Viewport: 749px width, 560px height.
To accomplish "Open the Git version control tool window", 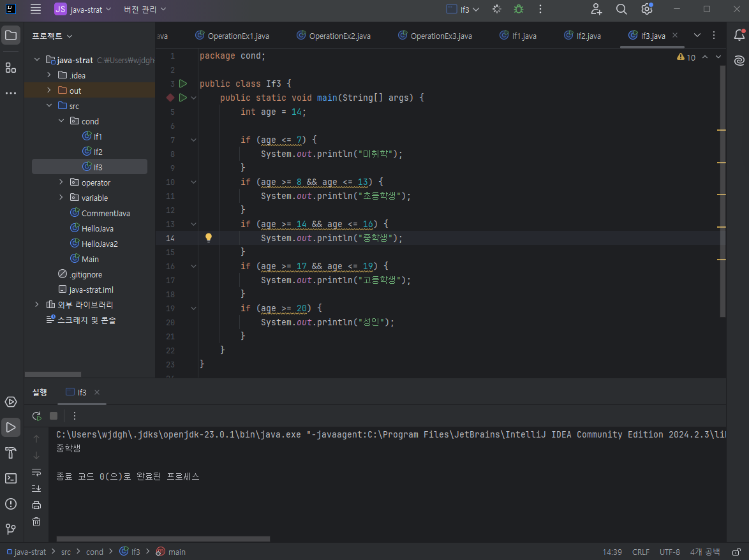I will pyautogui.click(x=11, y=529).
